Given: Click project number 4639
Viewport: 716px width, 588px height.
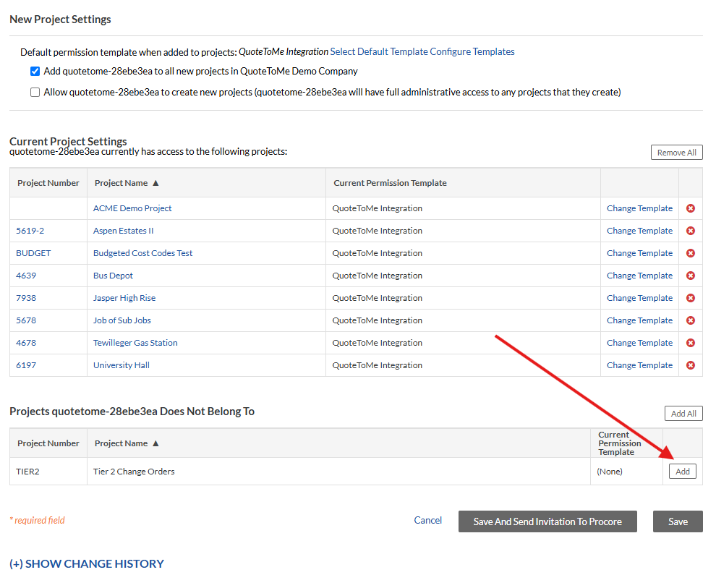Looking at the screenshot, I should click(26, 276).
